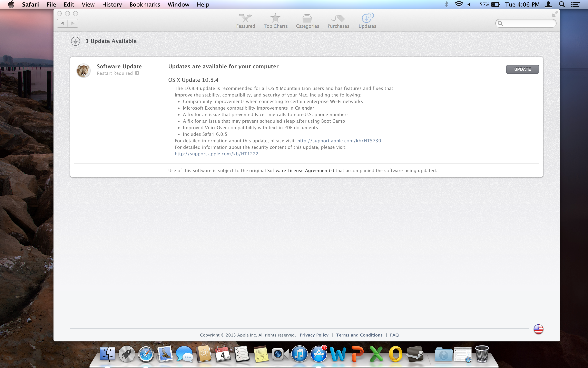Click the battery 57% indicator
This screenshot has width=588, height=368.
pos(490,4)
